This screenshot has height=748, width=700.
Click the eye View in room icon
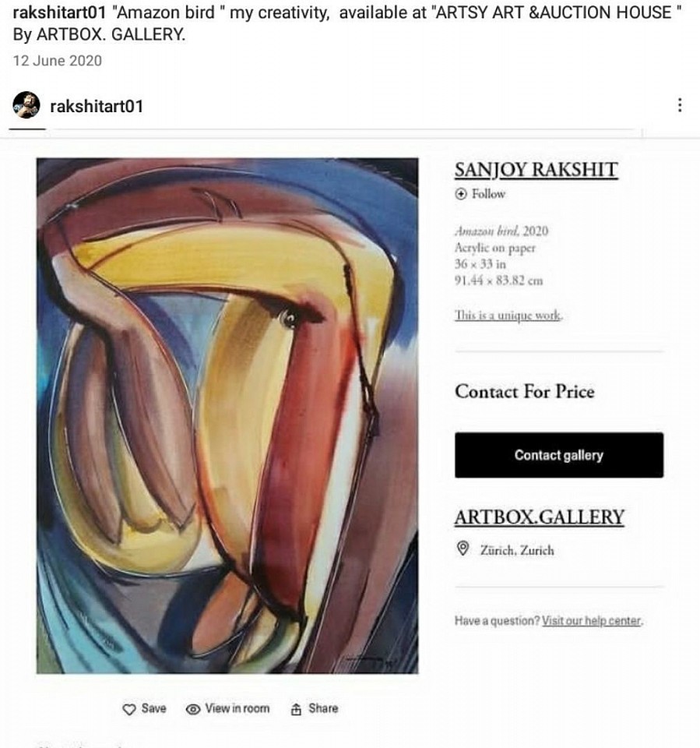click(192, 709)
